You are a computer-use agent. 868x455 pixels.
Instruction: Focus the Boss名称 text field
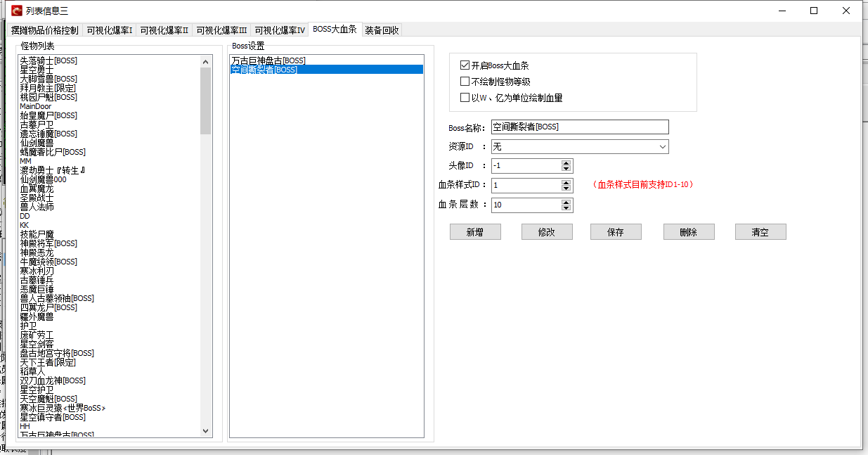[x=579, y=127]
